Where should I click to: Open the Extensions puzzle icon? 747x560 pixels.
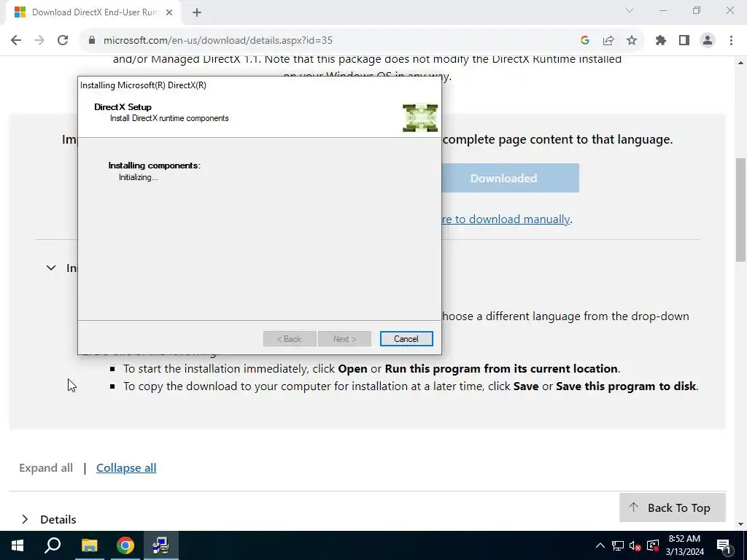(661, 41)
